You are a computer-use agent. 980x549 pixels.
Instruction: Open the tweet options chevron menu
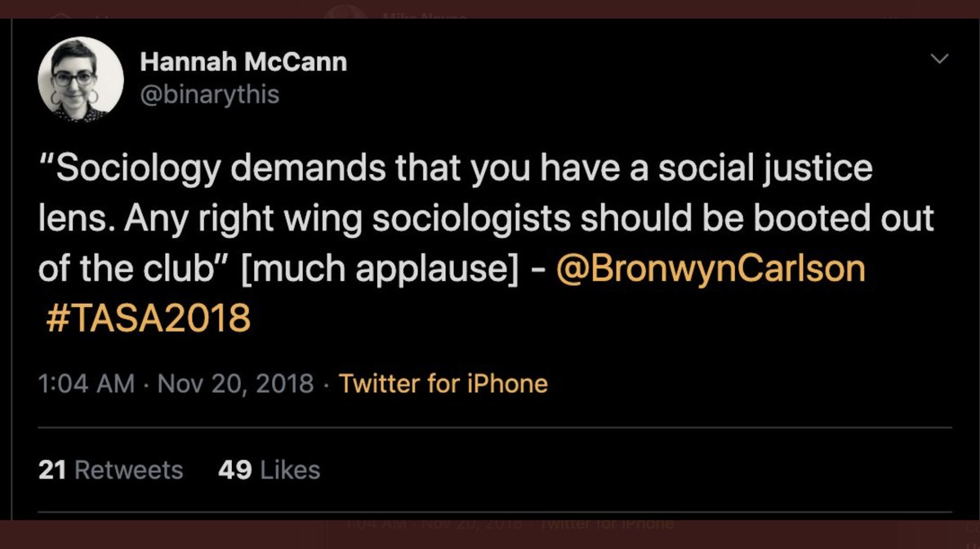point(940,59)
